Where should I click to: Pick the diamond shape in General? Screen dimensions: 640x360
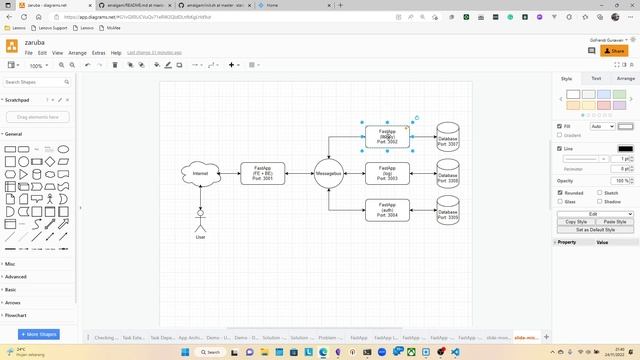click(50, 162)
